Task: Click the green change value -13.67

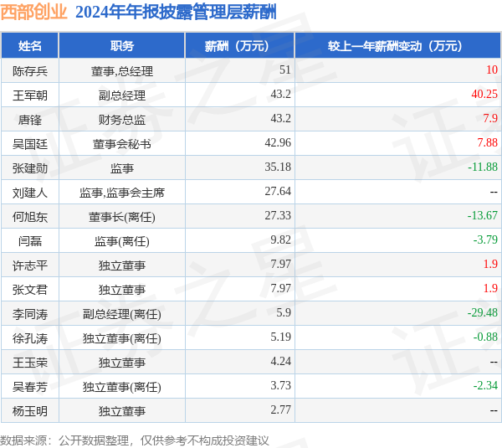Action: pyautogui.click(x=483, y=215)
